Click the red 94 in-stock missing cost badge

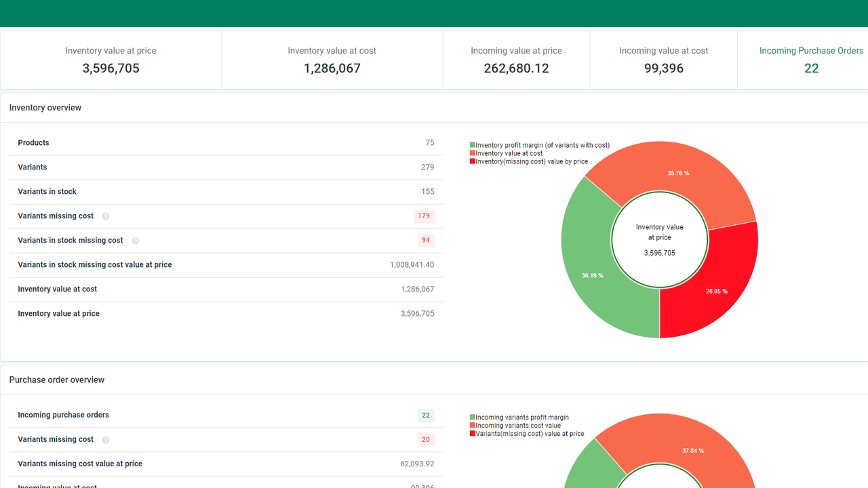pos(426,241)
